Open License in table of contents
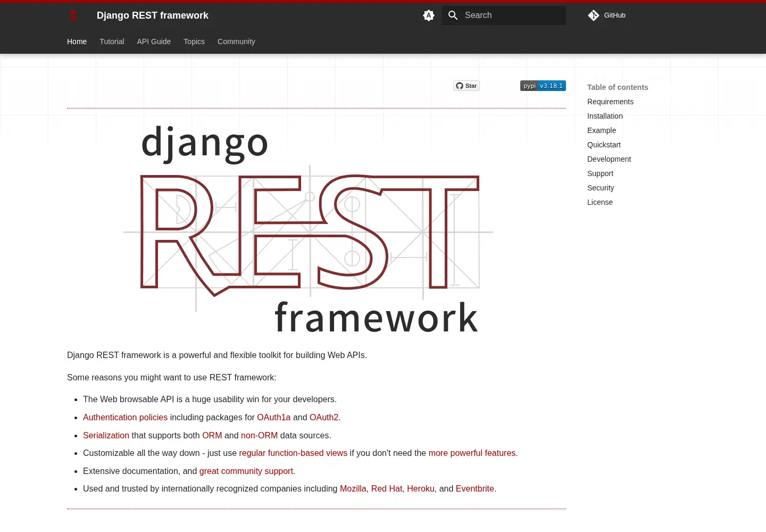Image resolution: width=766 pixels, height=532 pixels. [x=600, y=202]
